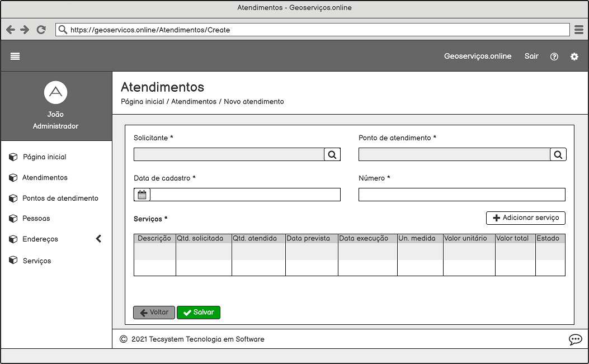
Task: Click the Solicitante search magnifier icon
Action: click(332, 155)
